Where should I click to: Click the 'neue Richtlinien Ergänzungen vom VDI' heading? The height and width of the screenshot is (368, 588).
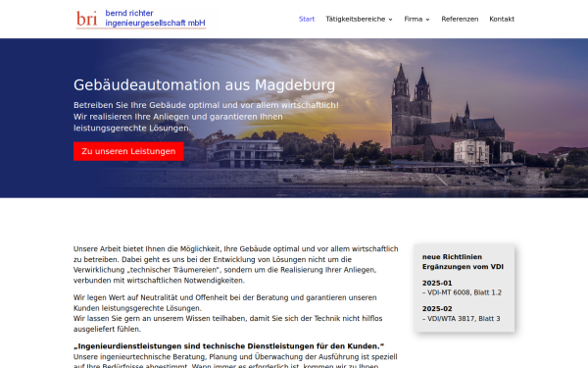[x=463, y=262]
